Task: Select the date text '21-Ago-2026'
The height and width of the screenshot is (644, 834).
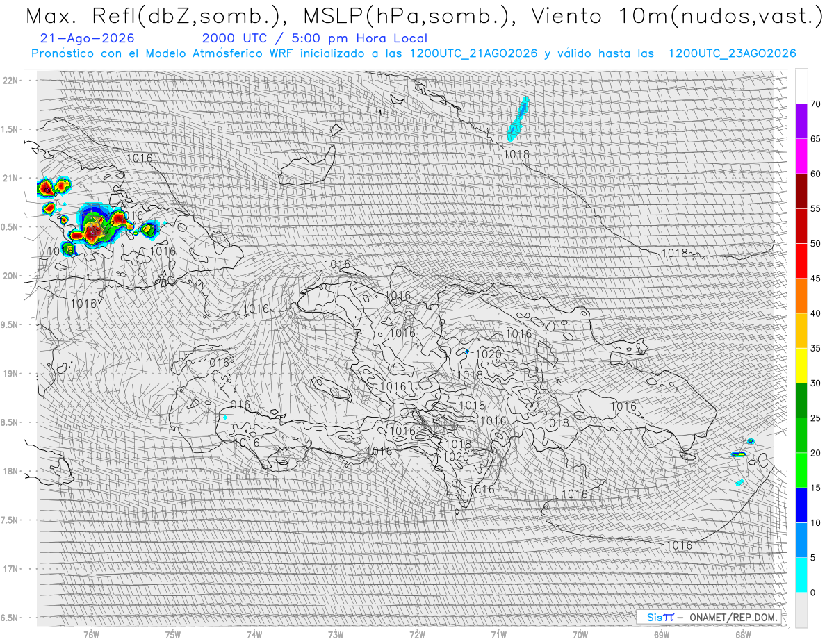Action: point(88,39)
